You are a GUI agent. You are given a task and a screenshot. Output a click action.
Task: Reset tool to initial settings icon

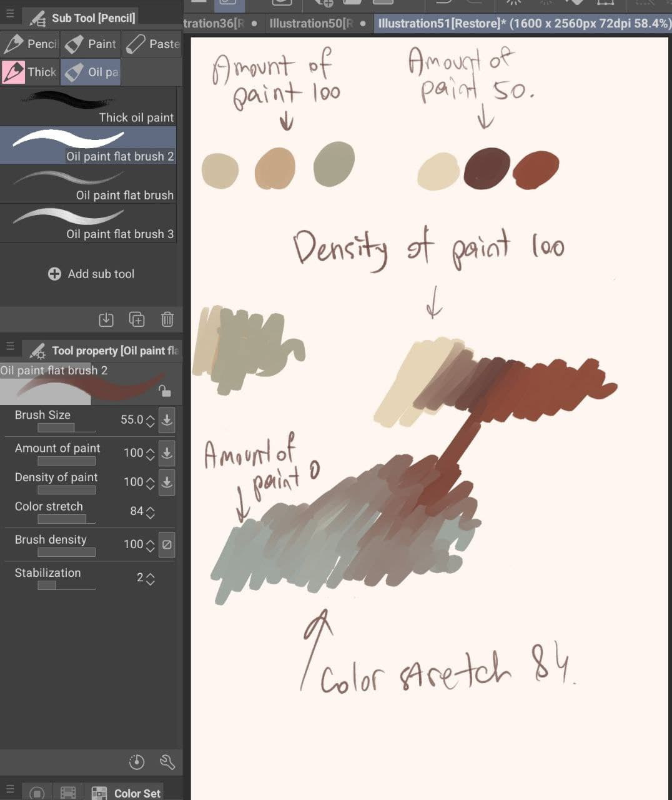point(137,762)
